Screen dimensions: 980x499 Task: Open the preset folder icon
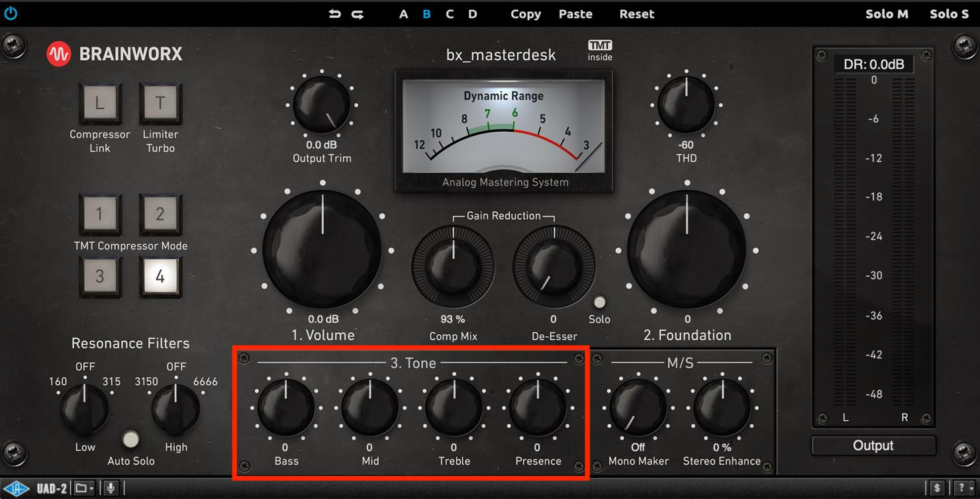pos(81,488)
